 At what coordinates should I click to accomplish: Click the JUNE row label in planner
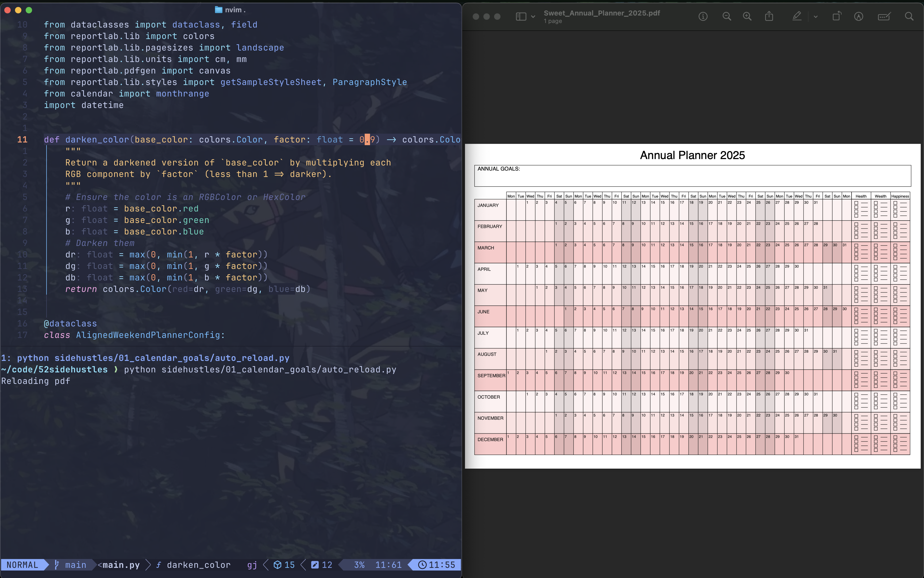pos(483,312)
